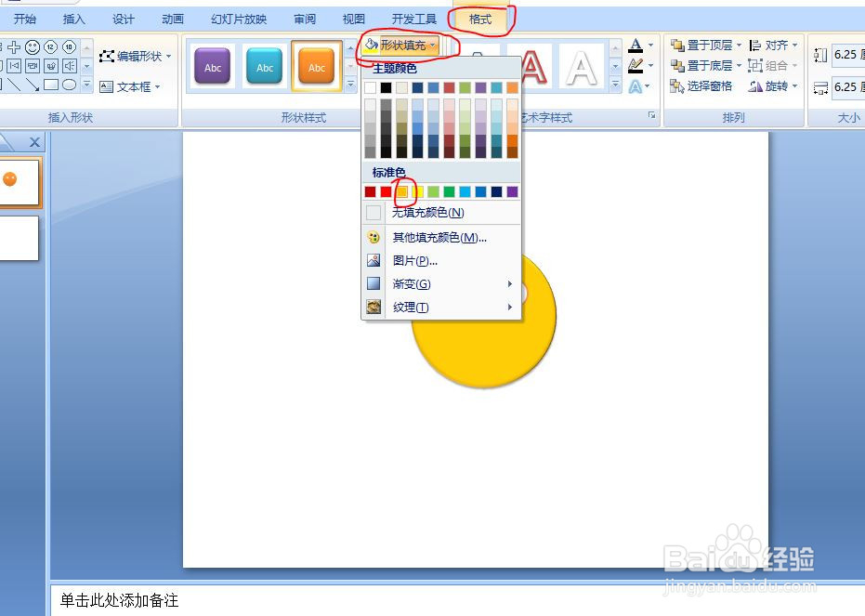Apply the orange Abc shape style
The width and height of the screenshot is (865, 616).
click(316, 66)
